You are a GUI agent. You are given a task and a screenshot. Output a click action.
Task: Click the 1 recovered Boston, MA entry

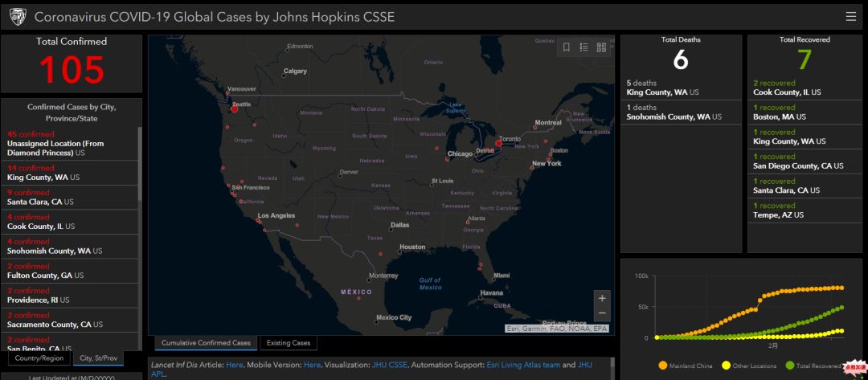click(x=805, y=112)
